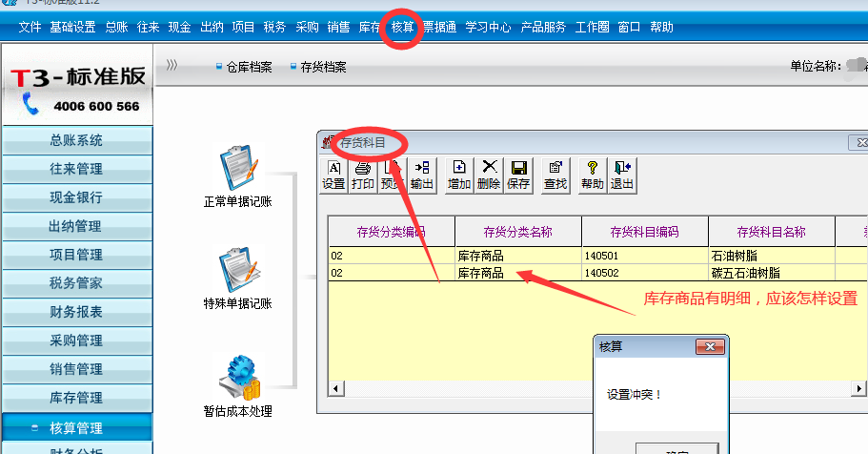
Task: Open the 现金 menu
Action: (179, 27)
